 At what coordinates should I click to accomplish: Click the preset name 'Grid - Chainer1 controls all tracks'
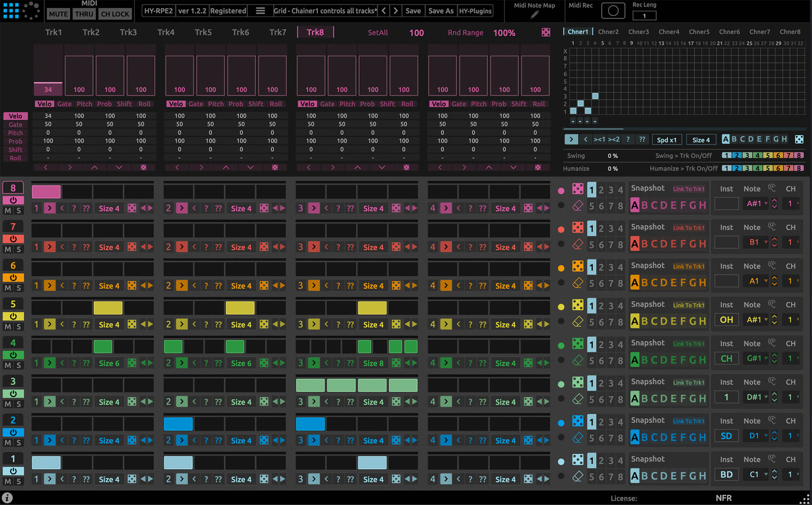pyautogui.click(x=324, y=11)
